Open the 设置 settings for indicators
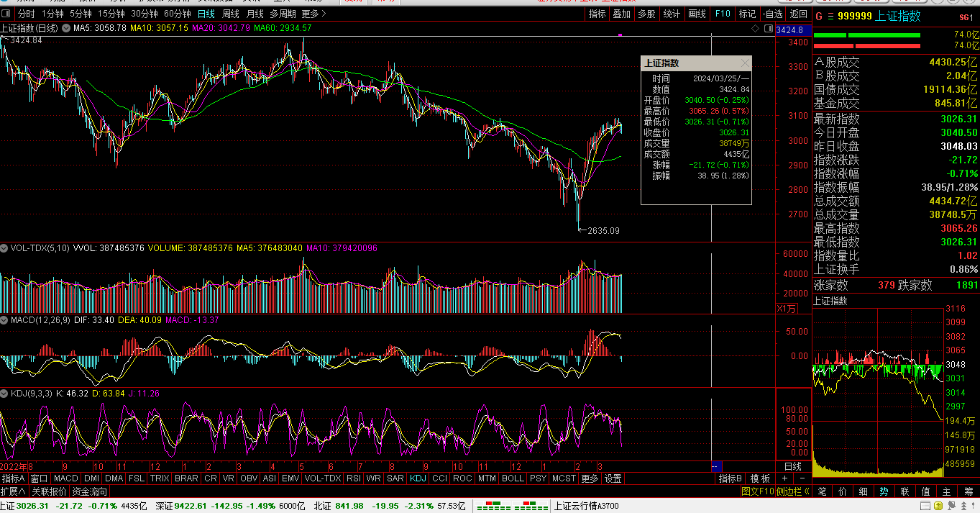 click(x=613, y=478)
